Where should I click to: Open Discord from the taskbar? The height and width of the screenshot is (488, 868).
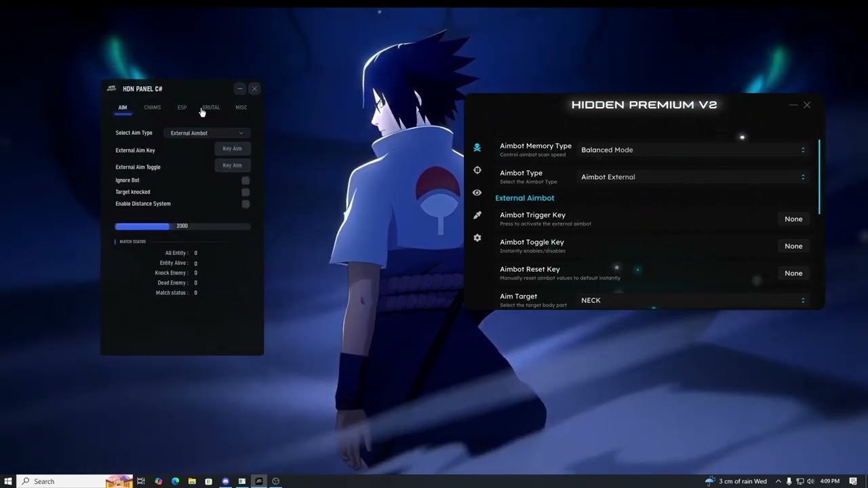pyautogui.click(x=225, y=481)
